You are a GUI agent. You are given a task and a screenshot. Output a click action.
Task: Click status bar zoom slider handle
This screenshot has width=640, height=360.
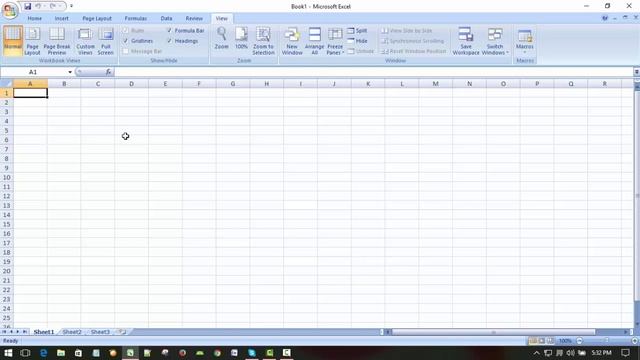coord(607,341)
